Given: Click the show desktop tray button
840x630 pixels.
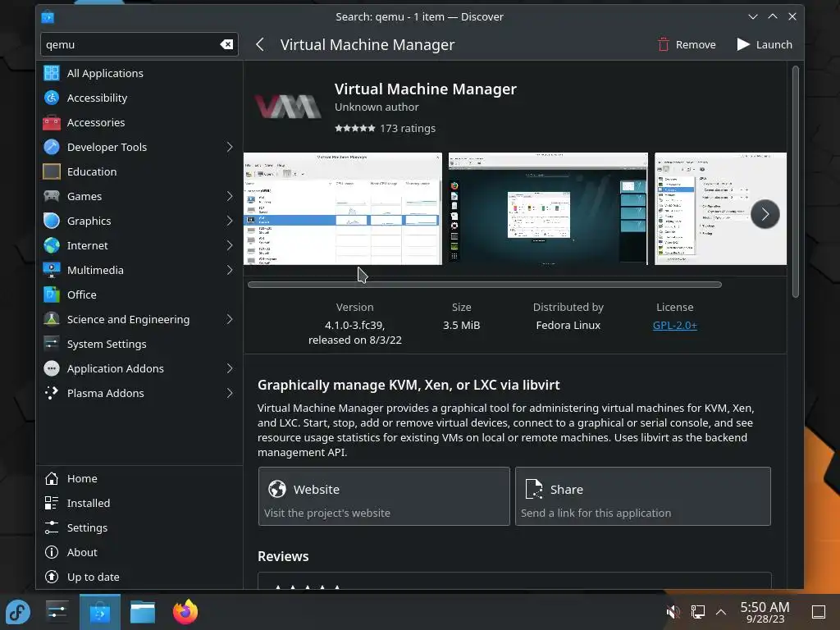Looking at the screenshot, I should point(819,612).
